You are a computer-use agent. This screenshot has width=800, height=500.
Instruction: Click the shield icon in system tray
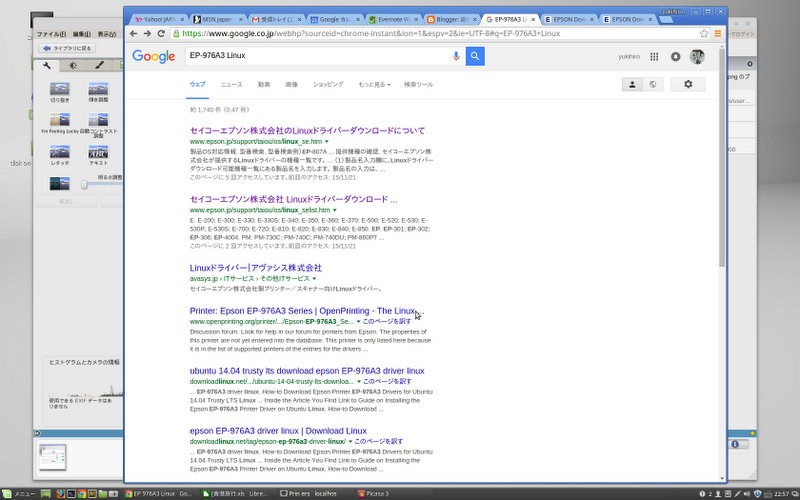coord(757,494)
